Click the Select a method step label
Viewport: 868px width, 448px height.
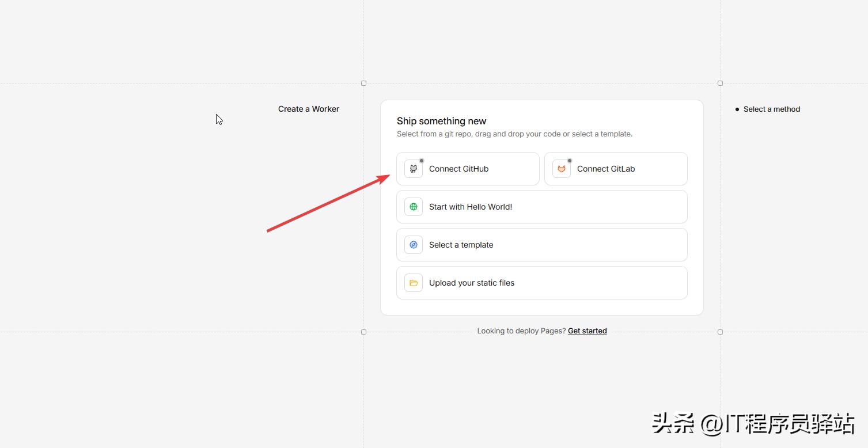[x=771, y=109]
